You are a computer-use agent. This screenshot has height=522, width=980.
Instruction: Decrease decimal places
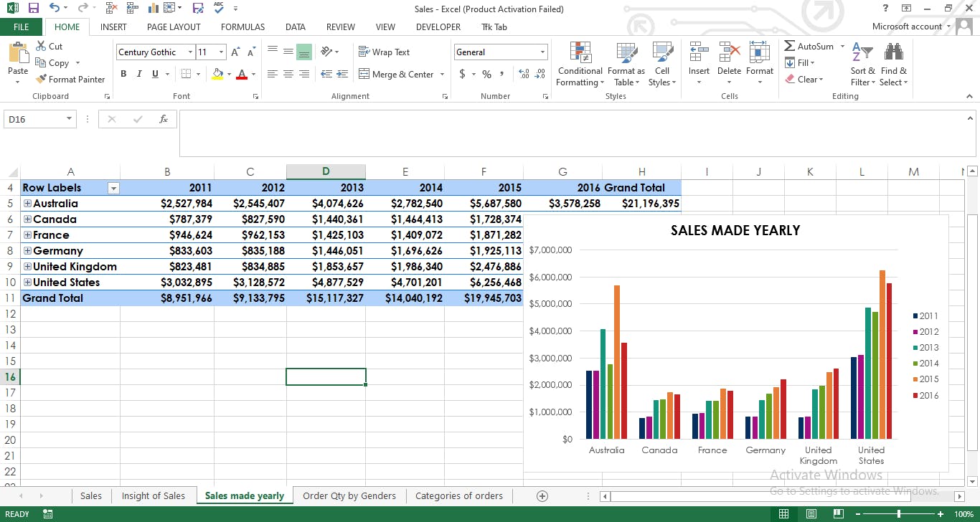coord(539,74)
